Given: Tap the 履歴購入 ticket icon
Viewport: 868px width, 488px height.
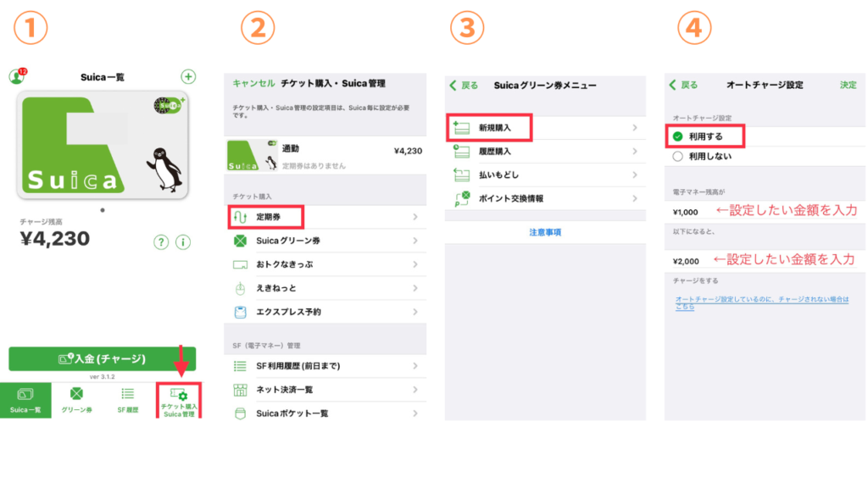Looking at the screenshot, I should tap(461, 151).
